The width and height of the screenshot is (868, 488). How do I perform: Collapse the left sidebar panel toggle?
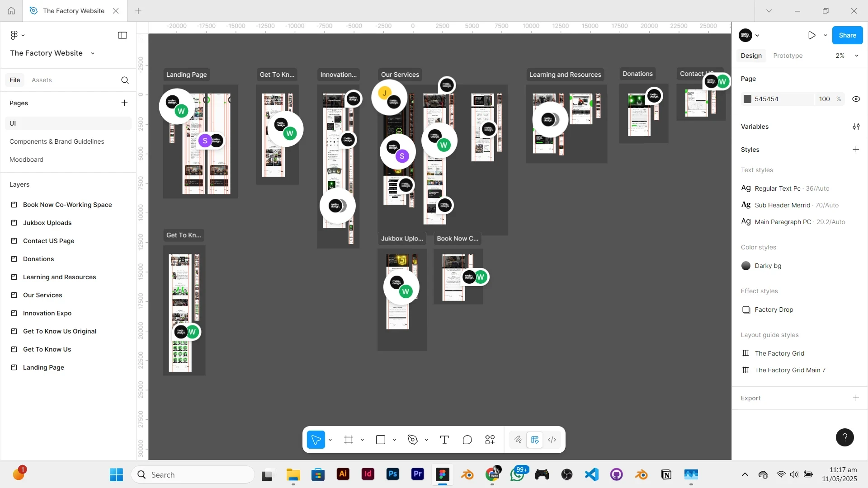(122, 35)
